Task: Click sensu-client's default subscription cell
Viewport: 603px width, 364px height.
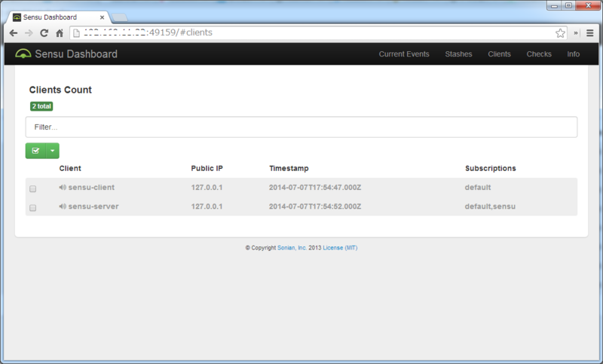Action: tap(478, 187)
